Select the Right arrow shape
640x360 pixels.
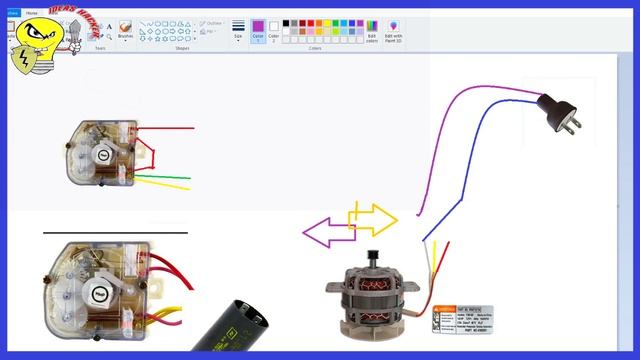click(173, 31)
